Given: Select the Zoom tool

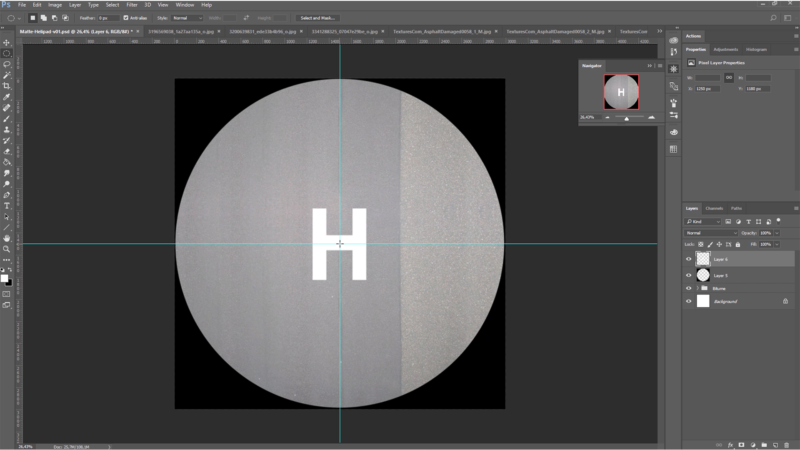Looking at the screenshot, I should [7, 249].
